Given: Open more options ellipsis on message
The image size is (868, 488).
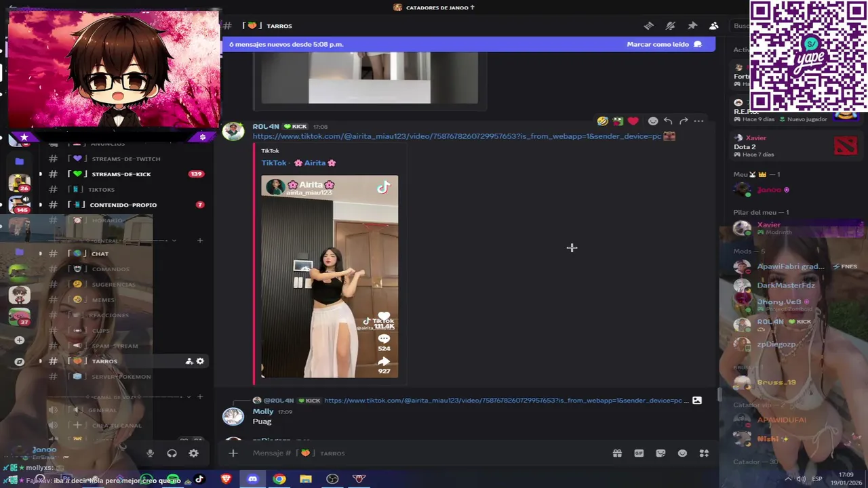Looking at the screenshot, I should (699, 121).
